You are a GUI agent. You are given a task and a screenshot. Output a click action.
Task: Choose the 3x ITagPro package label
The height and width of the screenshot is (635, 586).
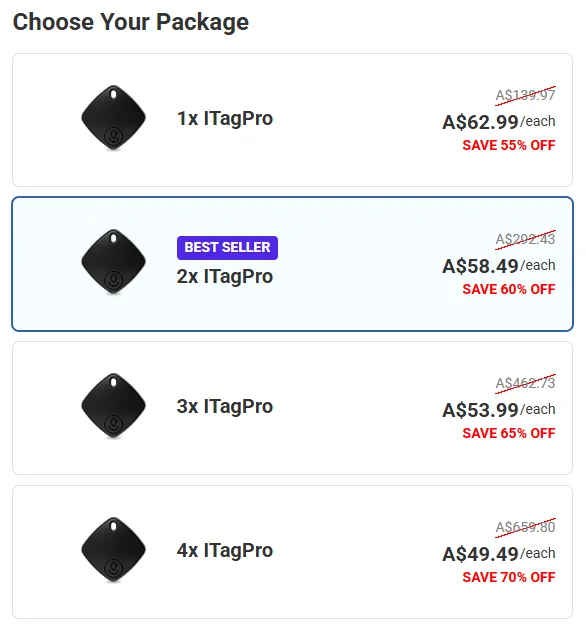(x=225, y=407)
